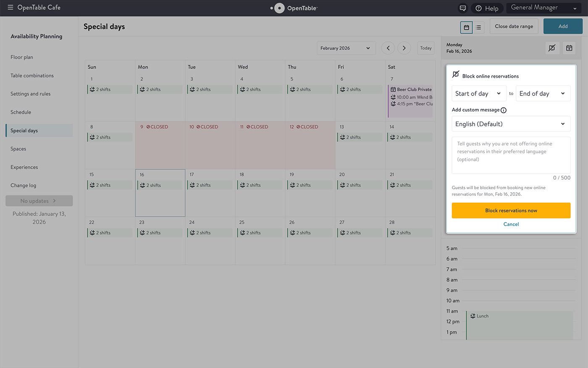Click Block reservations now
This screenshot has height=368, width=588.
click(511, 210)
